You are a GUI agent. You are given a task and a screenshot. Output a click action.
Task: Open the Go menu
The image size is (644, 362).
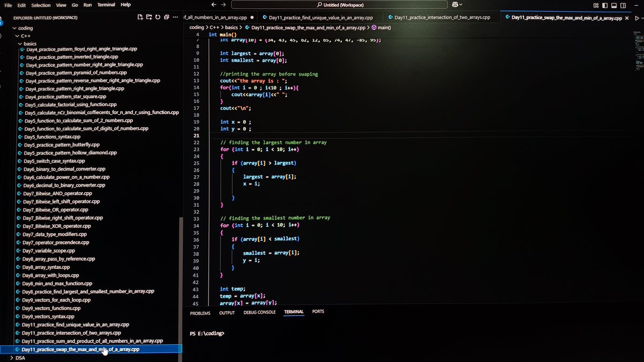[75, 5]
